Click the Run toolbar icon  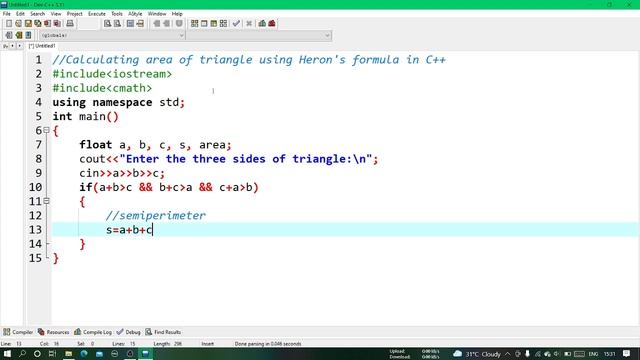click(x=204, y=24)
